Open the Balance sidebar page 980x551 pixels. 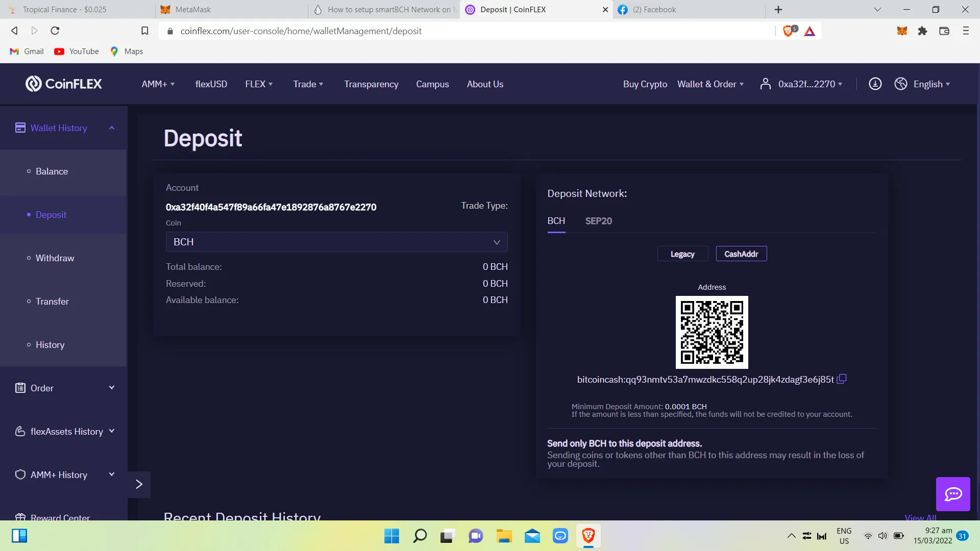(x=52, y=171)
